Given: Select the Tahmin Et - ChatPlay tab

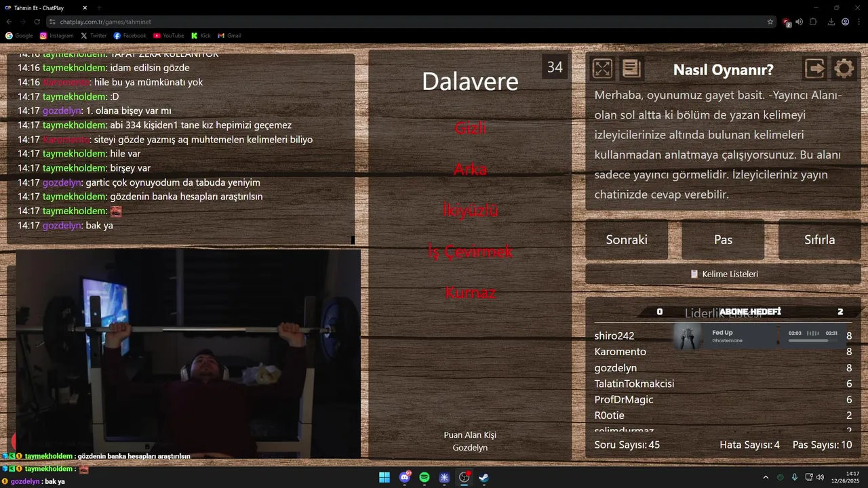Looking at the screenshot, I should (45, 7).
